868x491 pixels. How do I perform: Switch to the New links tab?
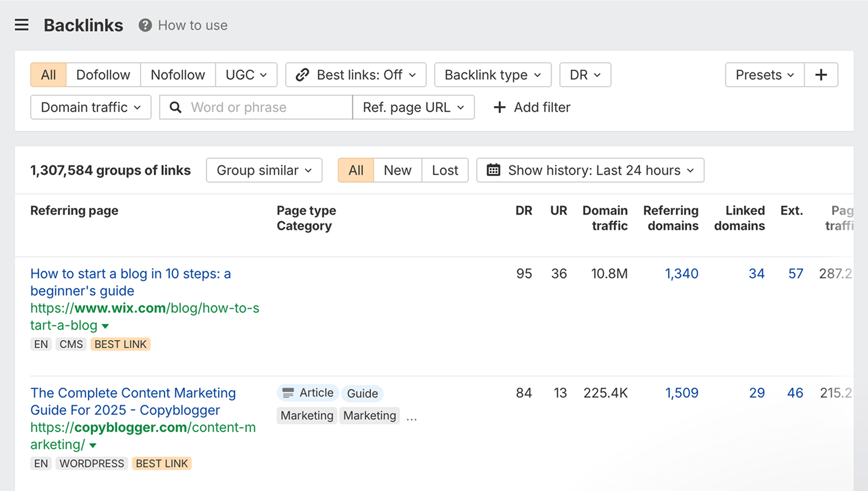[397, 170]
